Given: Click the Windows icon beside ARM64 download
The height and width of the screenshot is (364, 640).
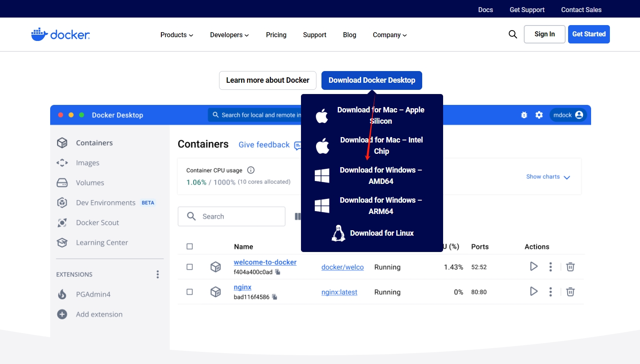Looking at the screenshot, I should [322, 206].
